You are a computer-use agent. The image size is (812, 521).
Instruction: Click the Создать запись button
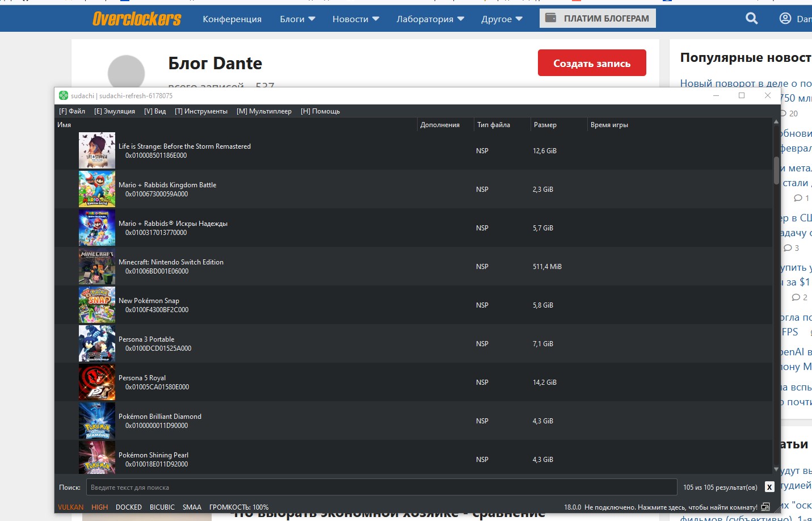(592, 62)
